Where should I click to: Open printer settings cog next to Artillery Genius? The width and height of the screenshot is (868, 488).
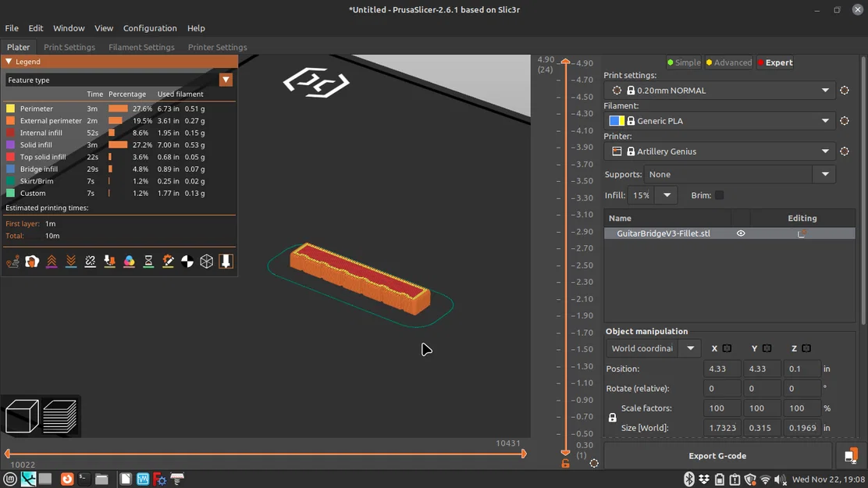(845, 151)
